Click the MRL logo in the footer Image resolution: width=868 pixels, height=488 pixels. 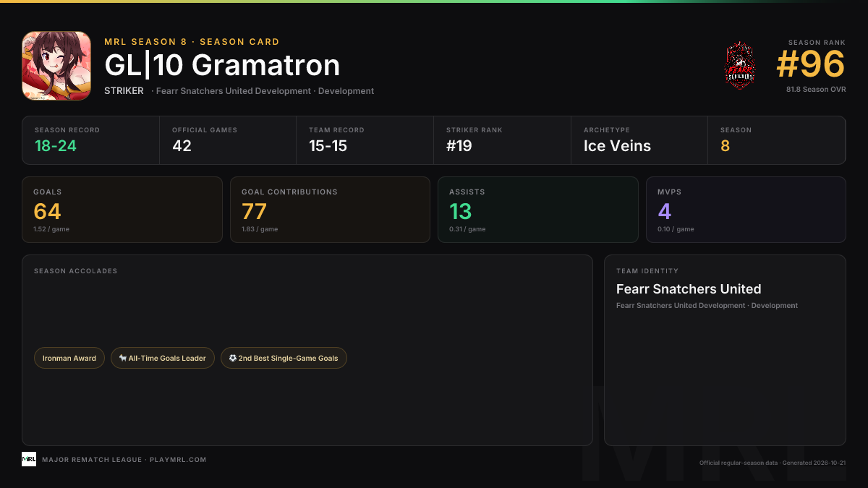(x=29, y=459)
